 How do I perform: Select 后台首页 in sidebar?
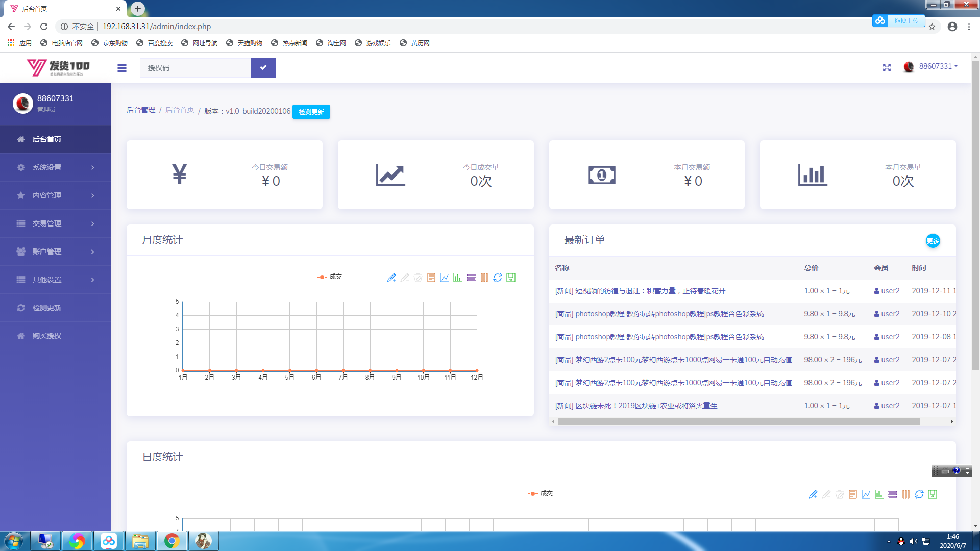pyautogui.click(x=56, y=139)
